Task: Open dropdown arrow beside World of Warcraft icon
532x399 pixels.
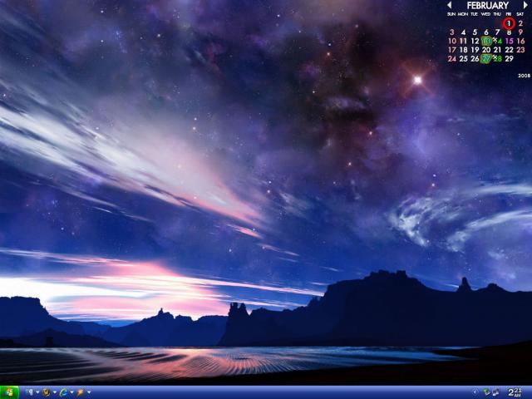Action: 55,392
